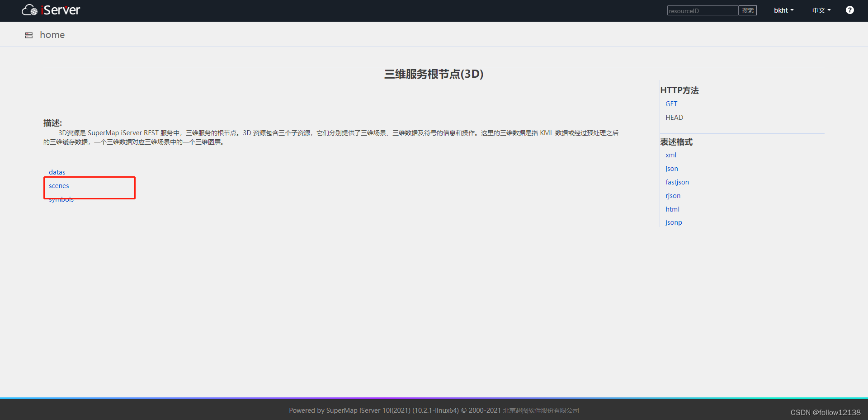Open the scenes resource link
Viewport: 868px width, 420px height.
(x=59, y=186)
